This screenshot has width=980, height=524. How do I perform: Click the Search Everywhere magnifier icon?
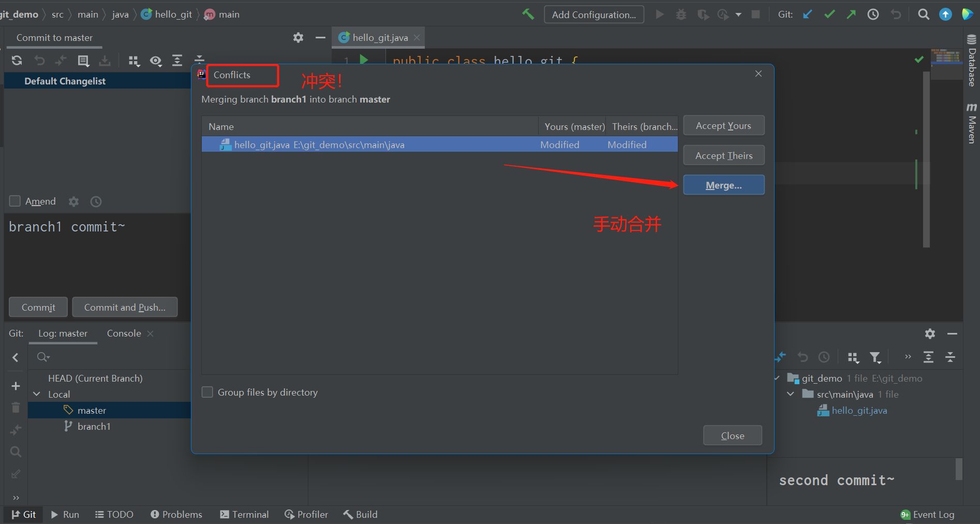point(924,14)
